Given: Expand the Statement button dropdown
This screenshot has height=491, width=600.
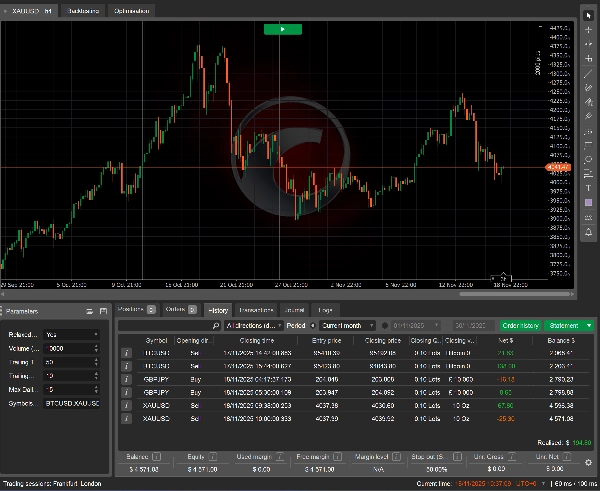Looking at the screenshot, I should [x=590, y=326].
